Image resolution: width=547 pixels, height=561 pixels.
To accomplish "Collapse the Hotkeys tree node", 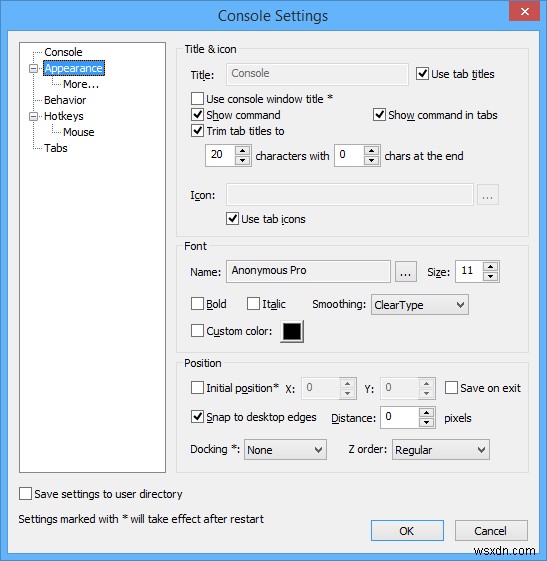I will 33,116.
